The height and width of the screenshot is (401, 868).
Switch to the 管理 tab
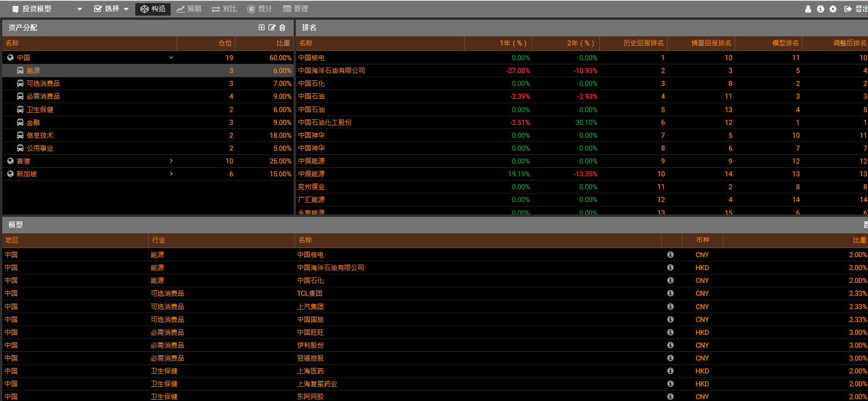(x=296, y=9)
